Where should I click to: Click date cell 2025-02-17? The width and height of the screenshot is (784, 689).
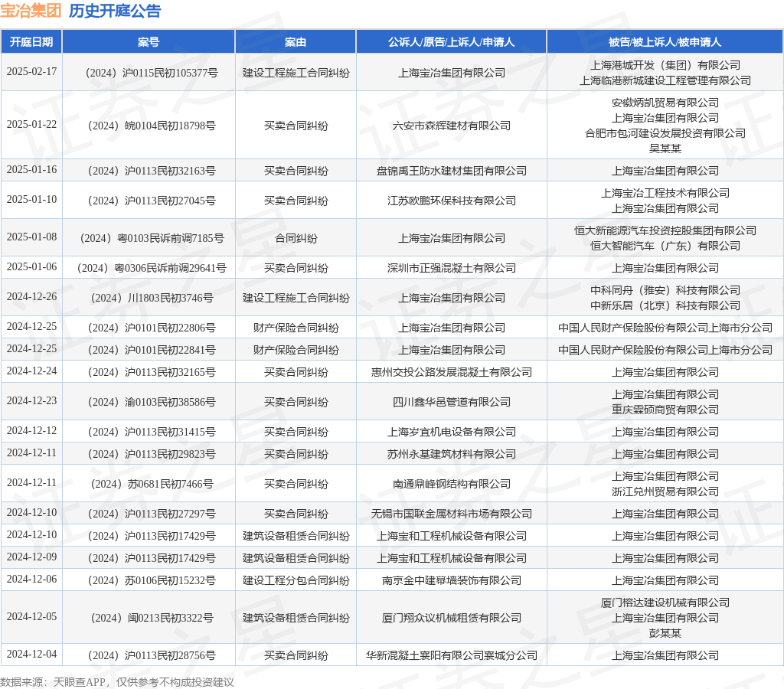coord(31,71)
